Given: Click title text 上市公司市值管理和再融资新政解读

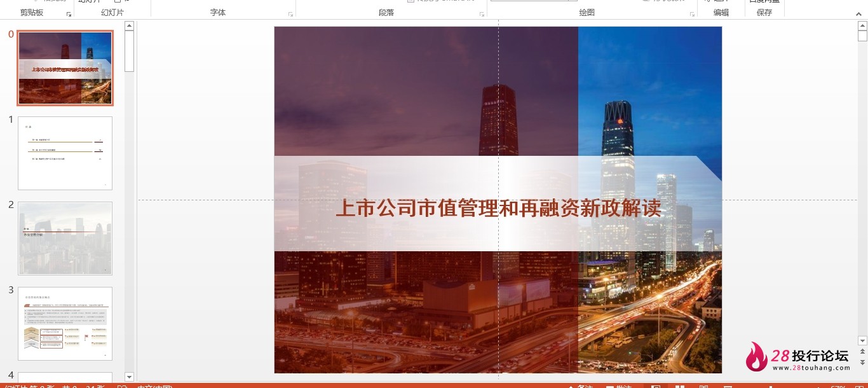Looking at the screenshot, I should [498, 208].
